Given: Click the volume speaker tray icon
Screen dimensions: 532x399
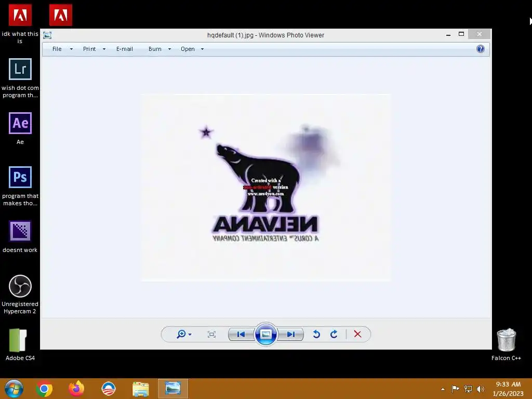Looking at the screenshot, I should (481, 389).
